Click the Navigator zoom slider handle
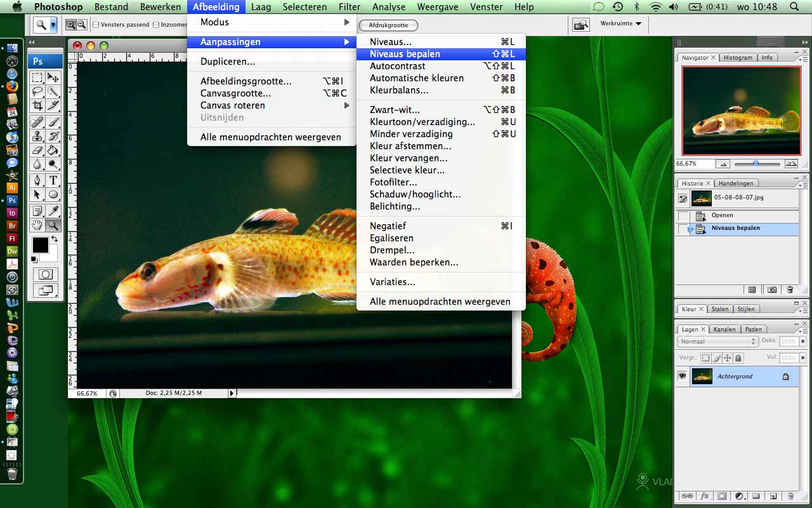This screenshot has height=508, width=812. click(x=756, y=163)
